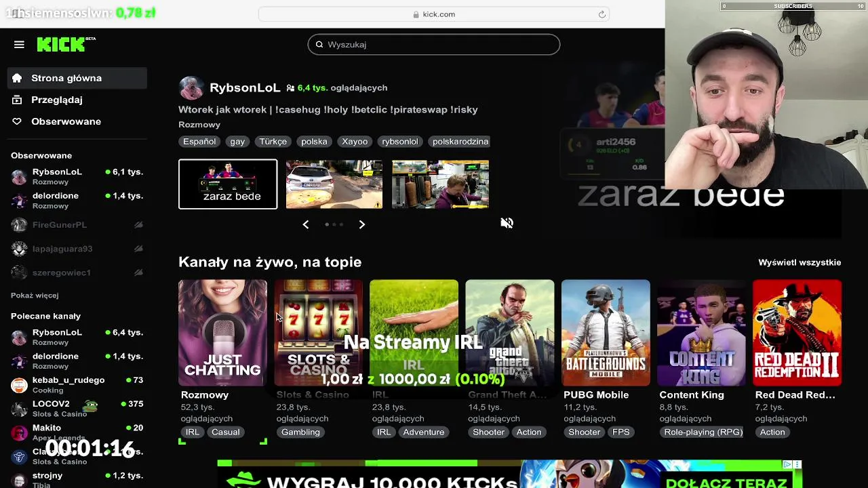Viewport: 868px width, 488px height.
Task: Click Wyświetl wszystkie link
Action: pyautogui.click(x=800, y=262)
